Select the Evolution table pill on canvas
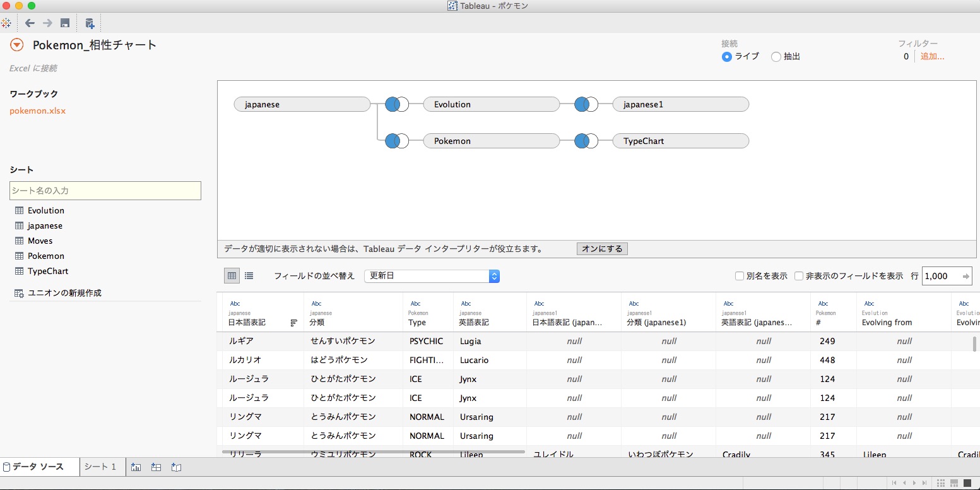Image resolution: width=980 pixels, height=490 pixels. (x=491, y=104)
